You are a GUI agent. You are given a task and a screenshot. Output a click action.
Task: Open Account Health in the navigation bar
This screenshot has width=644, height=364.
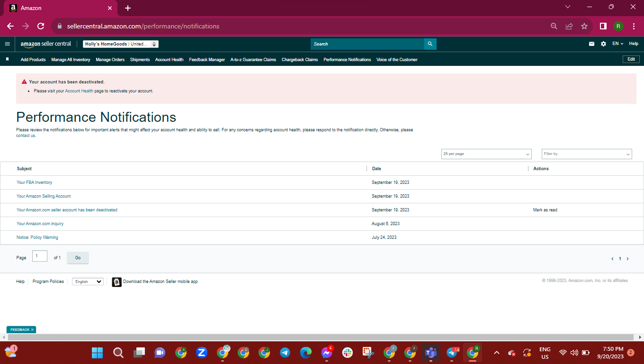pos(169,60)
